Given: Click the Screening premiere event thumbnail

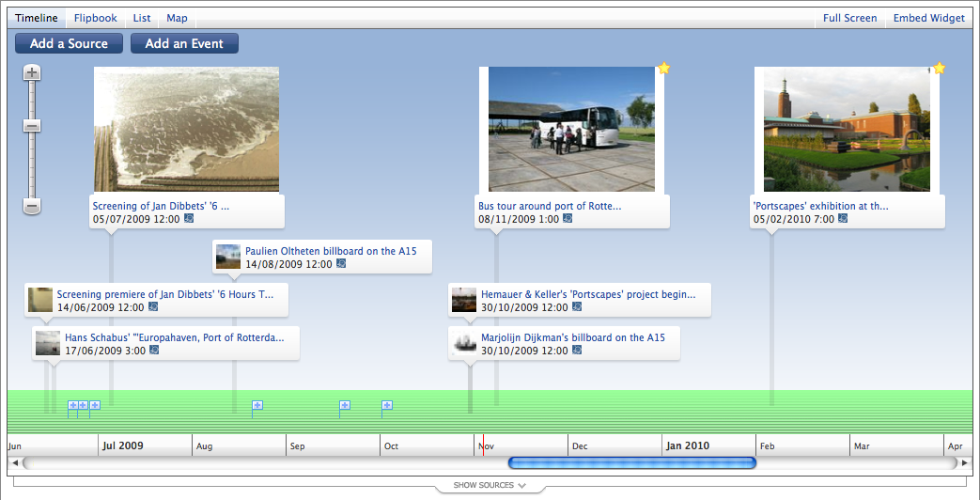Looking at the screenshot, I should pos(40,300).
